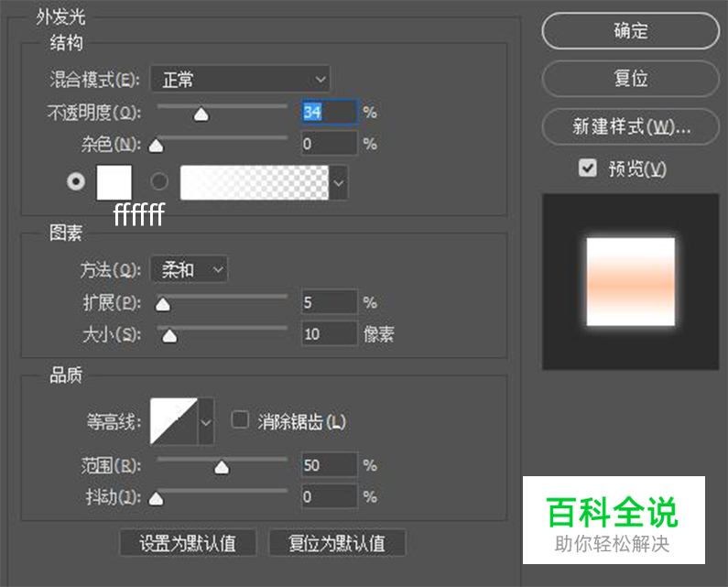This screenshot has height=587, width=728.
Task: Click the 大小 size input field
Action: point(329,334)
